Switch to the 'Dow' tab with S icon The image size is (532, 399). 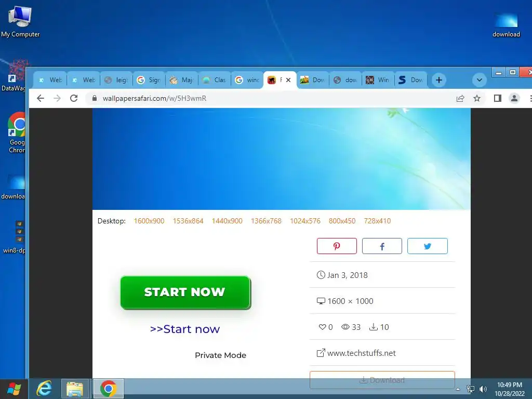pos(411,80)
